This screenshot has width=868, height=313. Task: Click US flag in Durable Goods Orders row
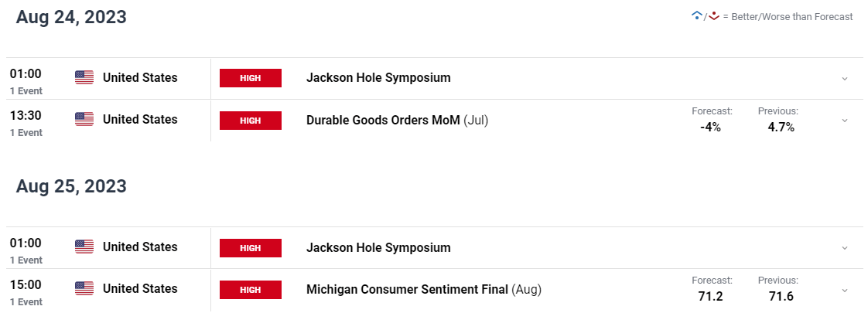point(84,120)
